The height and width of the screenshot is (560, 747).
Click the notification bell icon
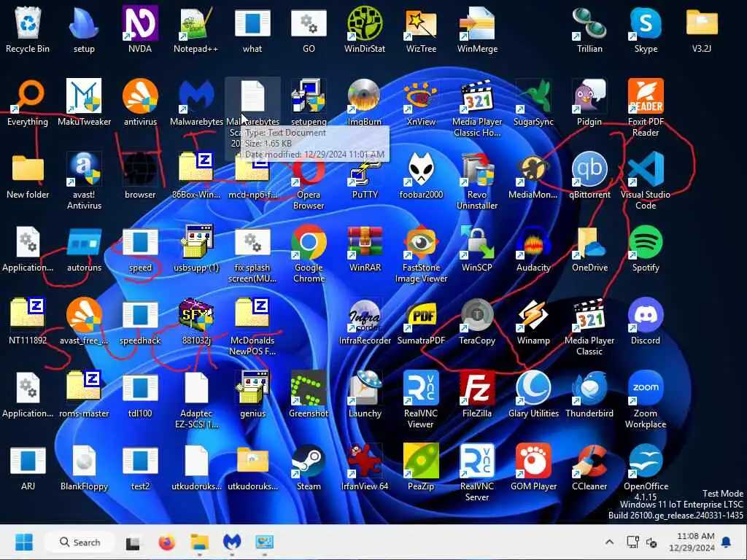(727, 542)
